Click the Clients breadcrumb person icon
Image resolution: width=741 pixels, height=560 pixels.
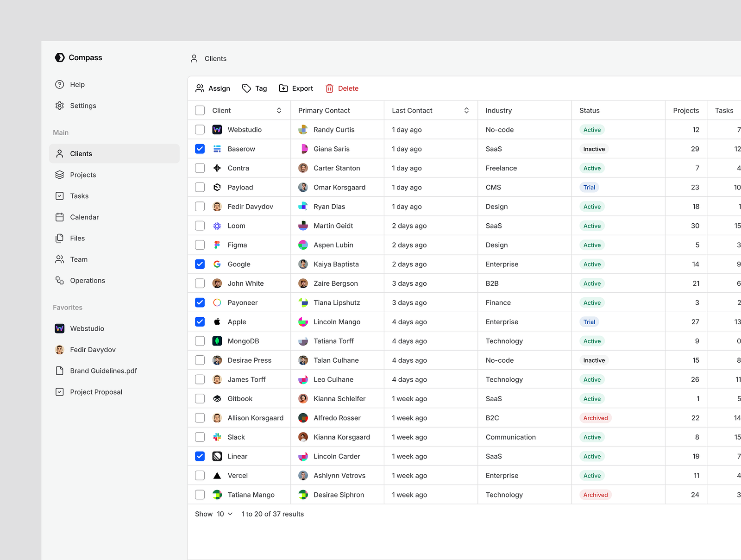pyautogui.click(x=194, y=58)
